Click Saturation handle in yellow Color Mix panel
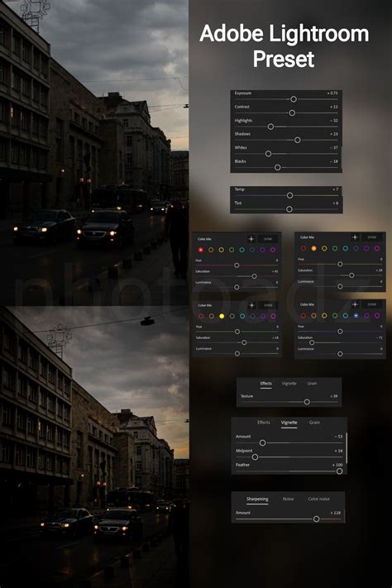The image size is (392, 588). tap(244, 342)
